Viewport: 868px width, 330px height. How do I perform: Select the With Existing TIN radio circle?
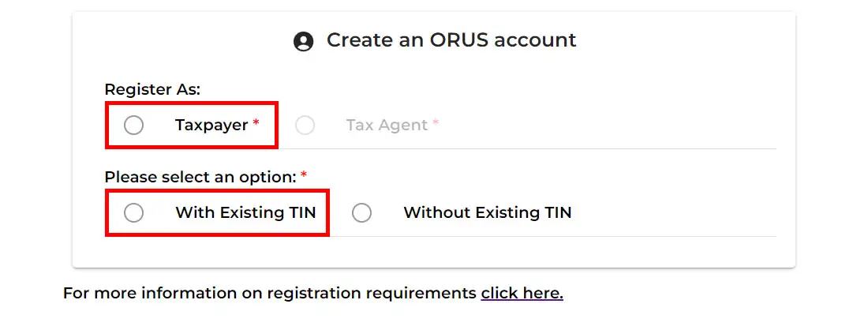coord(133,212)
